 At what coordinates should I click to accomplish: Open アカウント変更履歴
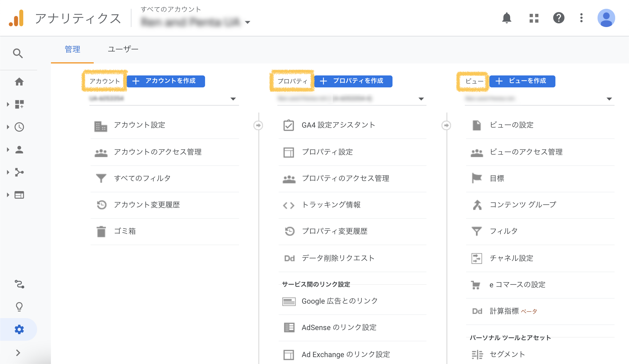[x=164, y=205]
